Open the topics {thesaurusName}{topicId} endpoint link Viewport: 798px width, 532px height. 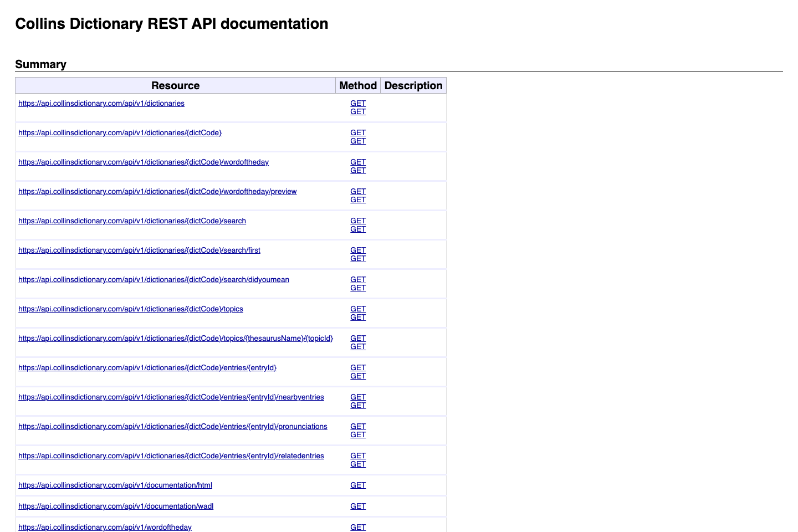[176, 338]
